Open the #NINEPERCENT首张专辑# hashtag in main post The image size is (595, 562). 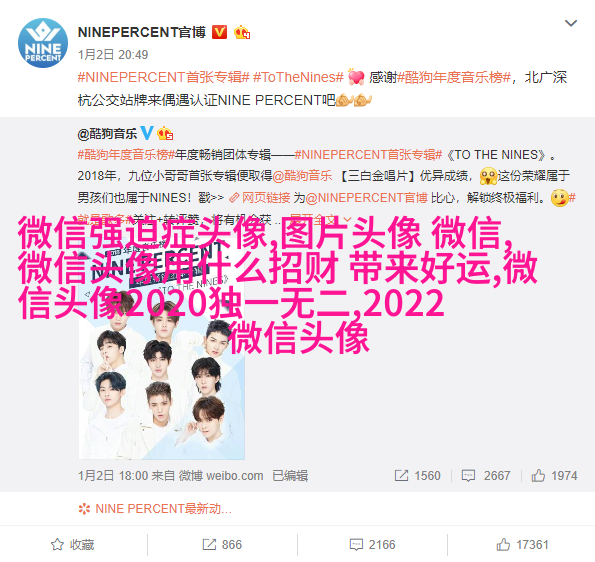click(x=164, y=77)
